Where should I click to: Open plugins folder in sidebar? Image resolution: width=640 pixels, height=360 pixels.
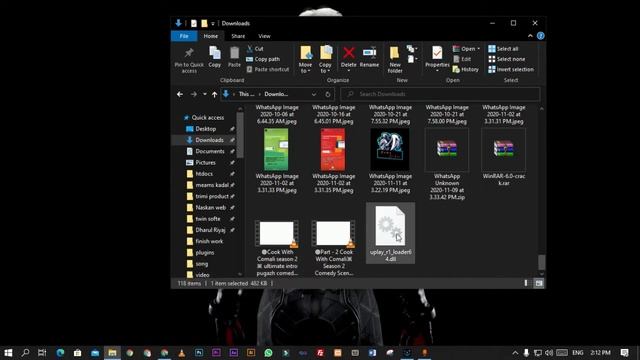pos(204,253)
